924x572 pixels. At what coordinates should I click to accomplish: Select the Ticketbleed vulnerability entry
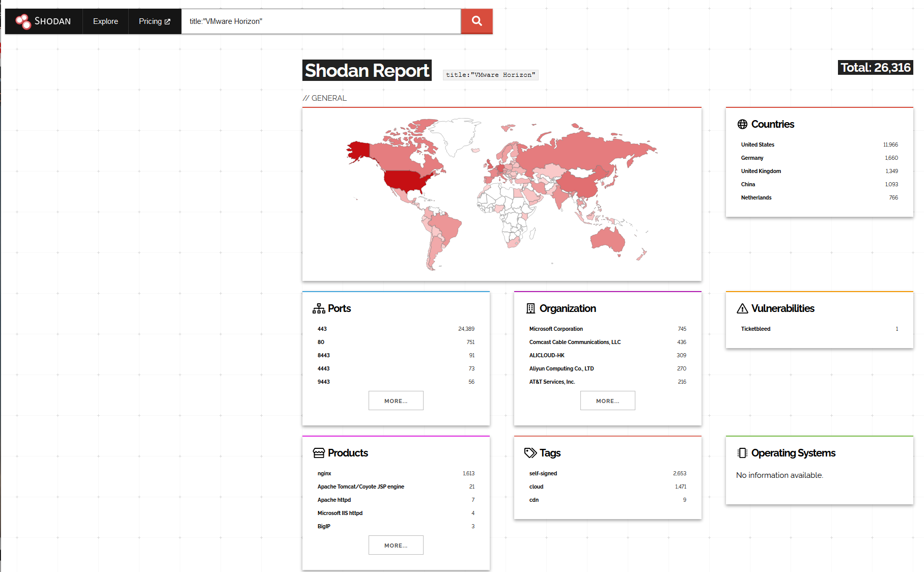click(820, 329)
